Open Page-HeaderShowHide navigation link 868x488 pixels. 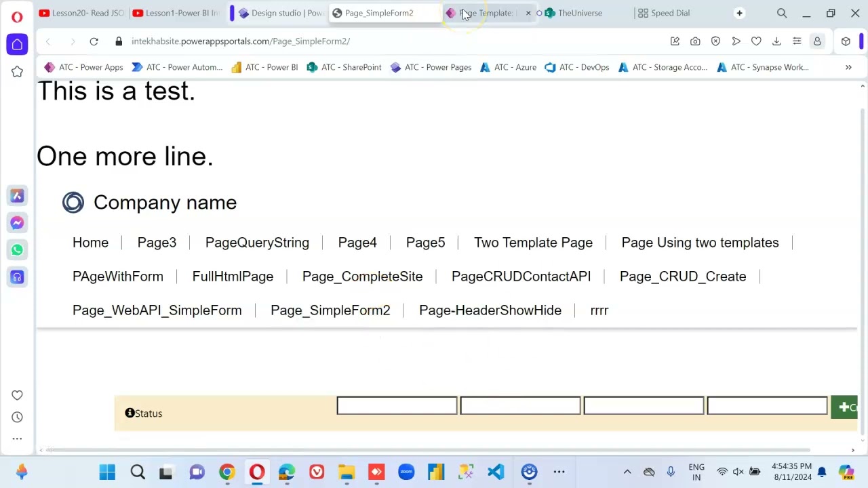coord(490,310)
